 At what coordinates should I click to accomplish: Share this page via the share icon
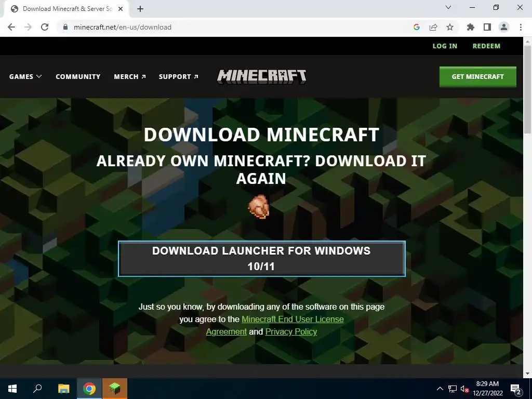(x=433, y=27)
